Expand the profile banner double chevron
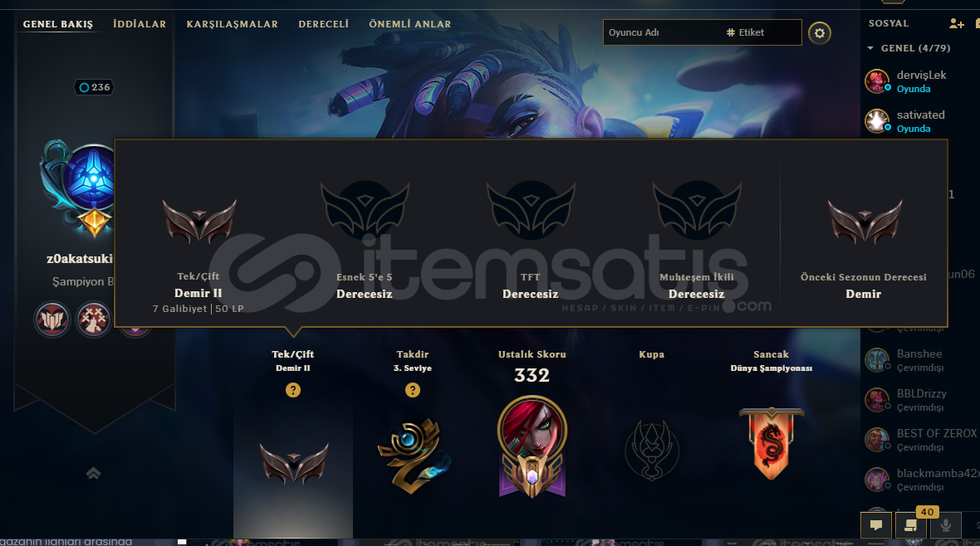 pos(93,473)
